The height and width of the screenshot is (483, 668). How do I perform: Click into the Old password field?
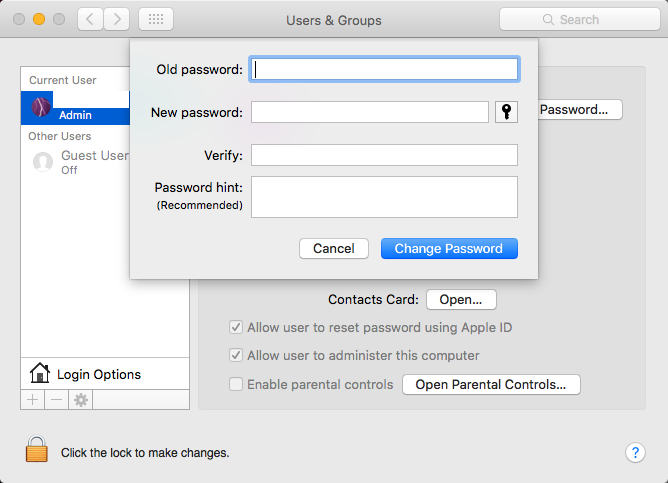click(384, 69)
